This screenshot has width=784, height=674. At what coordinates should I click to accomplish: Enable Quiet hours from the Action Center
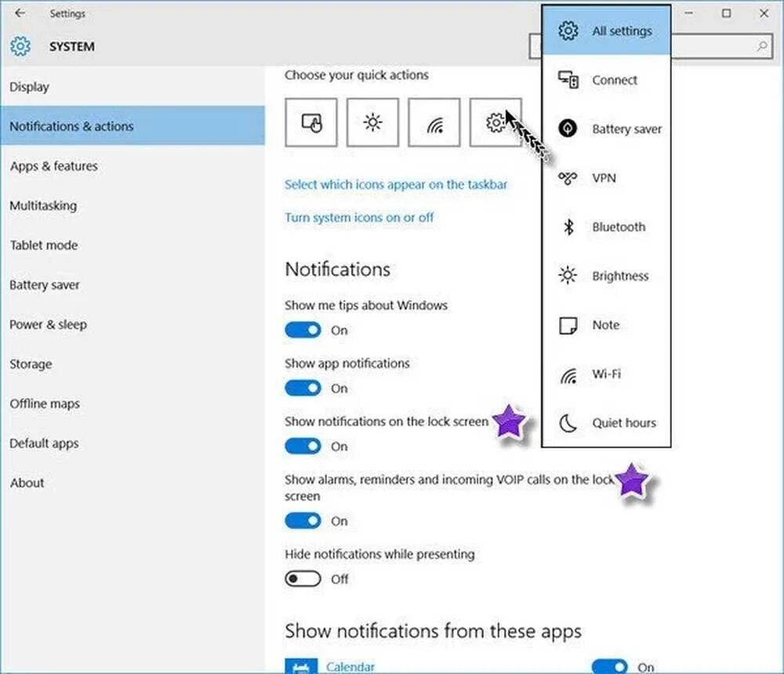[x=624, y=422]
